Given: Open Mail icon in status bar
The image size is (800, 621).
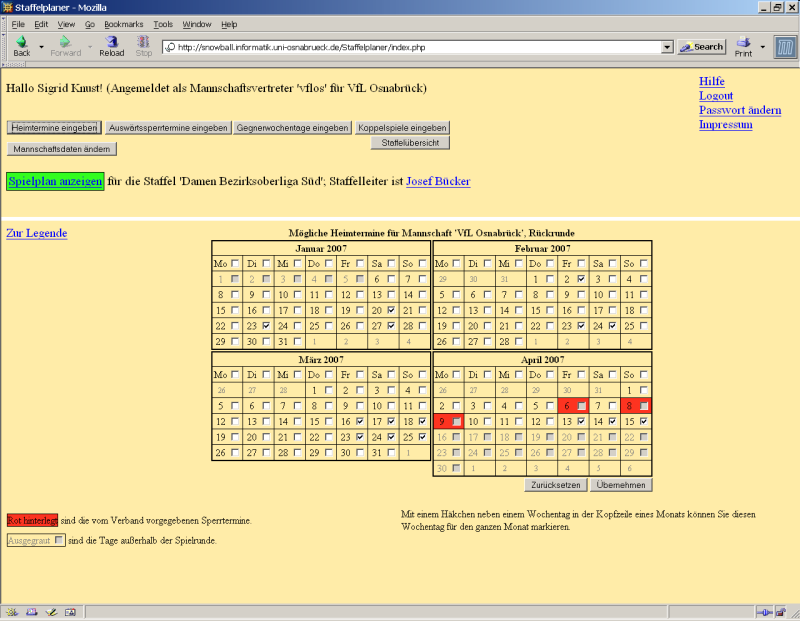Looking at the screenshot, I should click(x=32, y=612).
